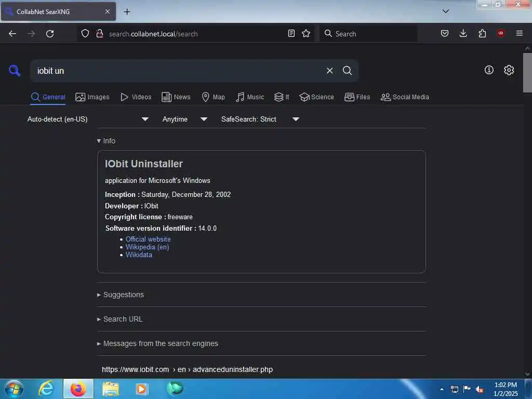This screenshot has height=399, width=532.
Task: Open the Pocket save icon
Action: 445,33
